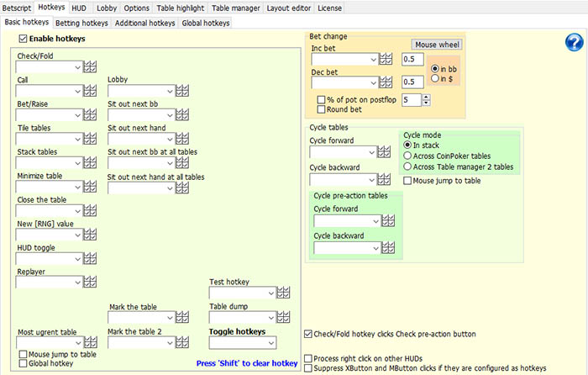
Task: Click the blue help question mark icon
Action: click(x=573, y=44)
